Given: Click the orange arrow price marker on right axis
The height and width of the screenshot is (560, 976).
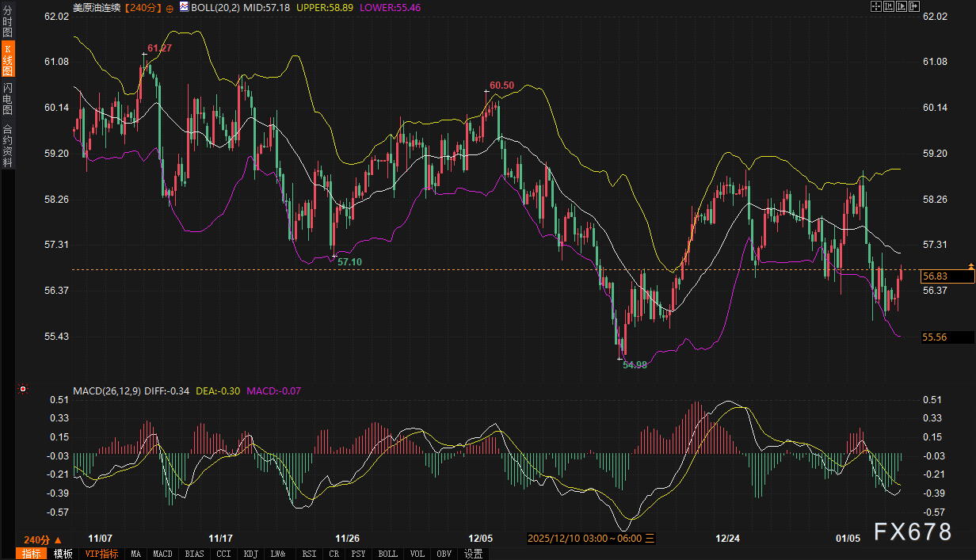Looking at the screenshot, I should pyautogui.click(x=970, y=266).
